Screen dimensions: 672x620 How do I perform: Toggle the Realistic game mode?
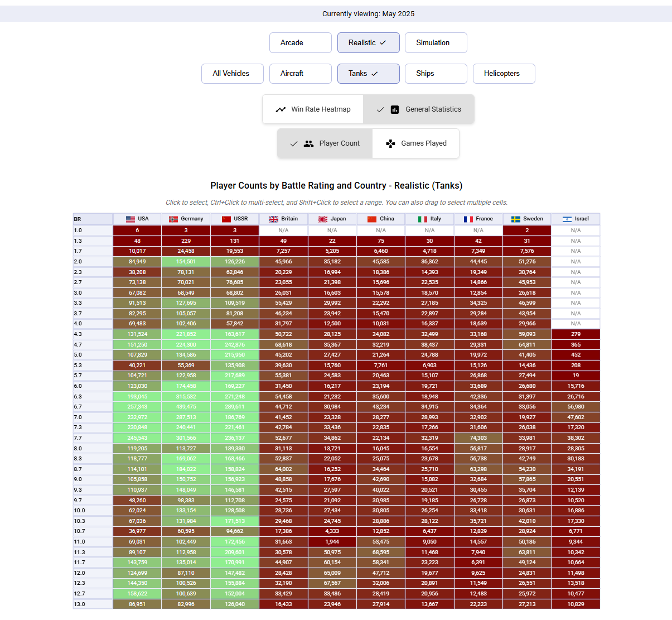coord(369,43)
